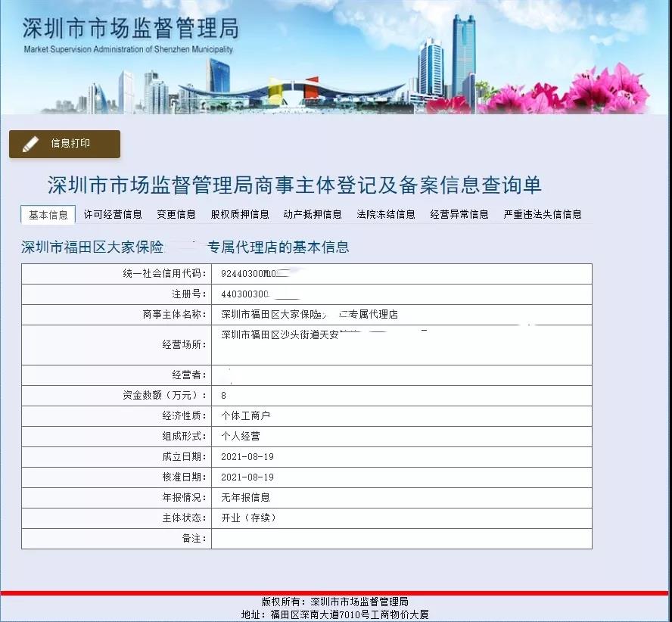
Task: Show the 经营异常信息 tab
Action: click(459, 215)
